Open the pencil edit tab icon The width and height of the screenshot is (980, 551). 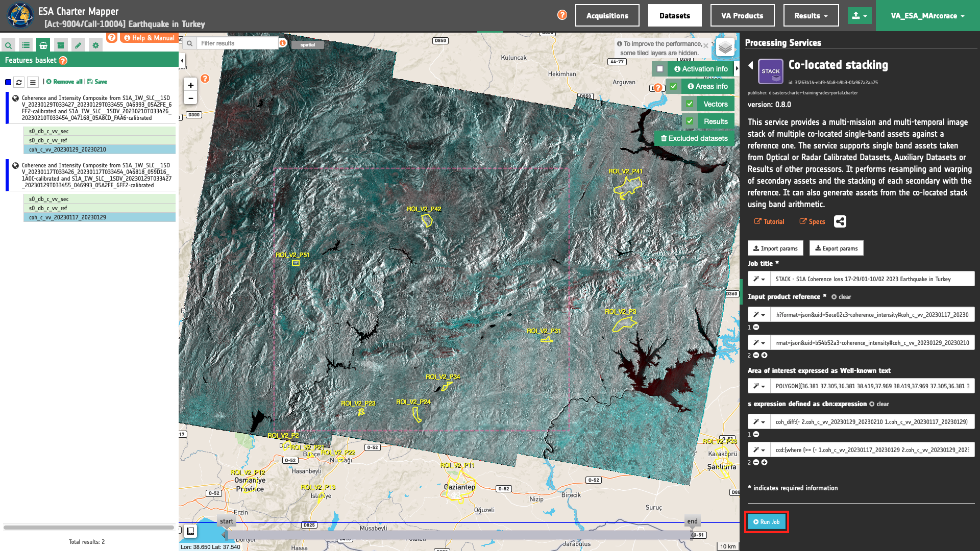tap(78, 45)
